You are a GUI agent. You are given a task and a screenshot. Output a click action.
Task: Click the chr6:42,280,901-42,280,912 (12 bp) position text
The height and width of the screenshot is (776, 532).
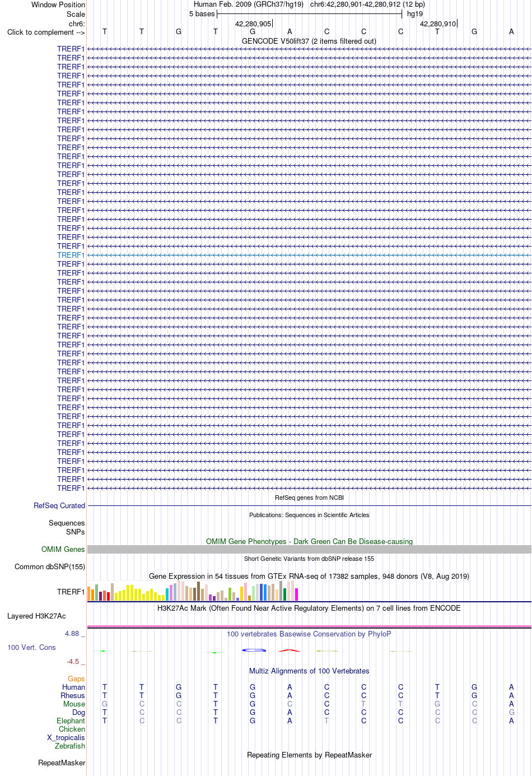[367, 4]
